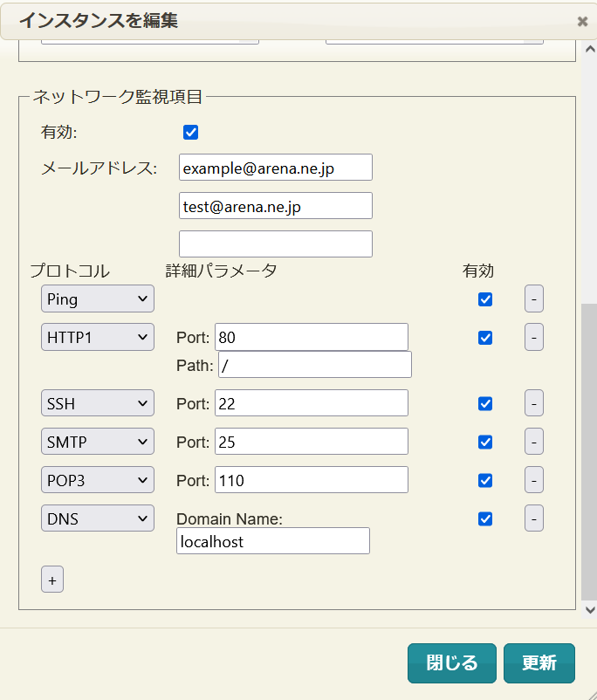Screen dimensions: 597x700
Task: Open the Ping protocol dropdown
Action: tap(98, 299)
